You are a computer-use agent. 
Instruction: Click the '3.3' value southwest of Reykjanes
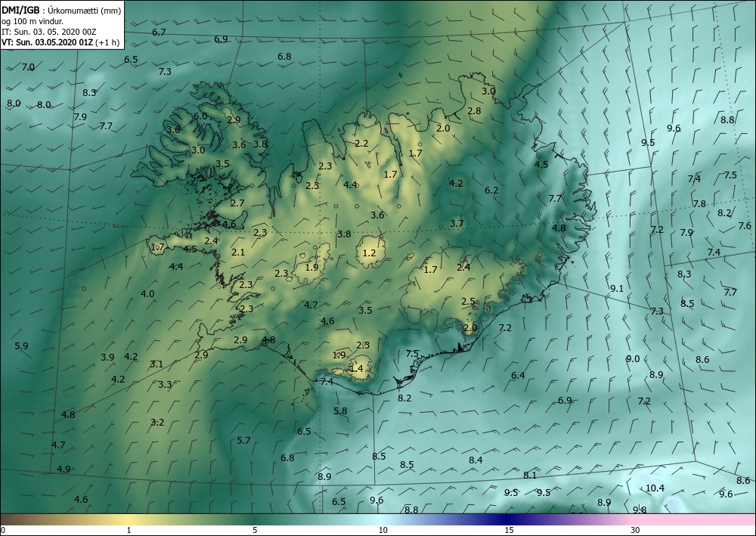point(165,385)
